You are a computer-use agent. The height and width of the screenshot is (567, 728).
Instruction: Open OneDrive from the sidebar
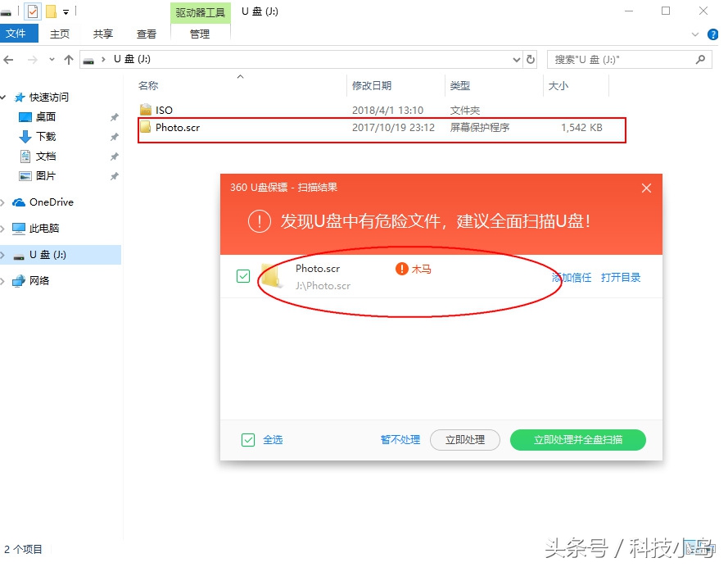coord(50,202)
